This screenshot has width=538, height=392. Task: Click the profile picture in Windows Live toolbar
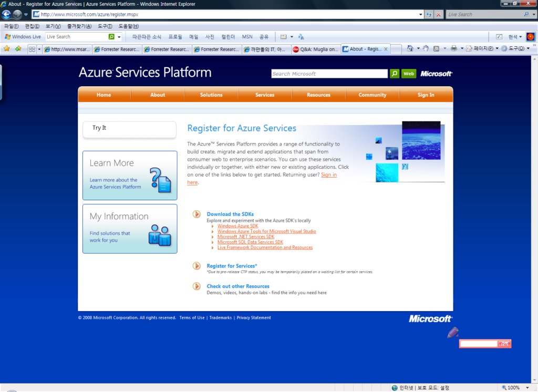(531, 37)
